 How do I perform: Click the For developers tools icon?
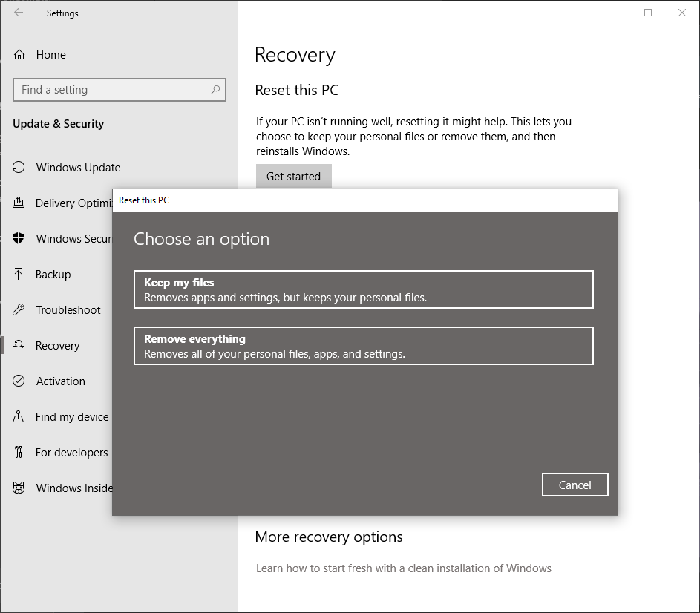click(x=19, y=453)
